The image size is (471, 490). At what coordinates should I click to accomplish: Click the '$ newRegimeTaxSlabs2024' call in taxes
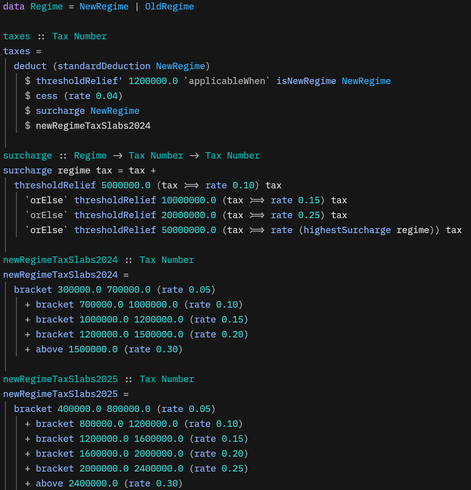[x=88, y=126]
